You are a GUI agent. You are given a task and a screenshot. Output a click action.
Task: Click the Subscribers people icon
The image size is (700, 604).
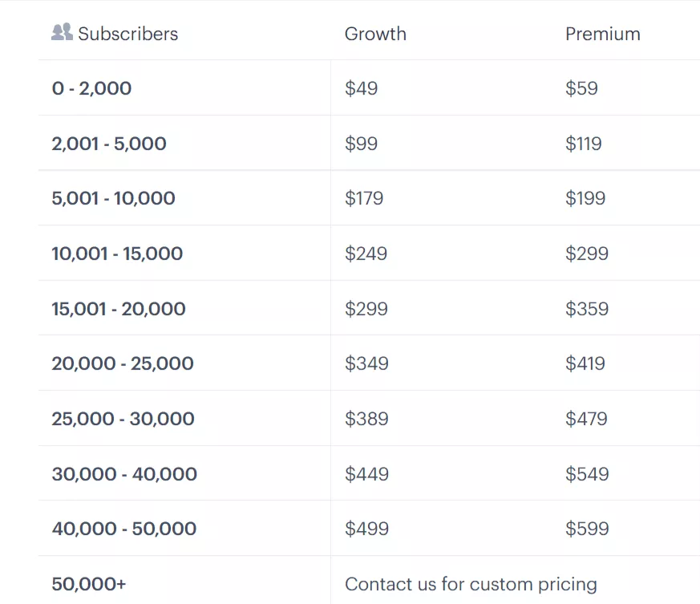tap(62, 32)
